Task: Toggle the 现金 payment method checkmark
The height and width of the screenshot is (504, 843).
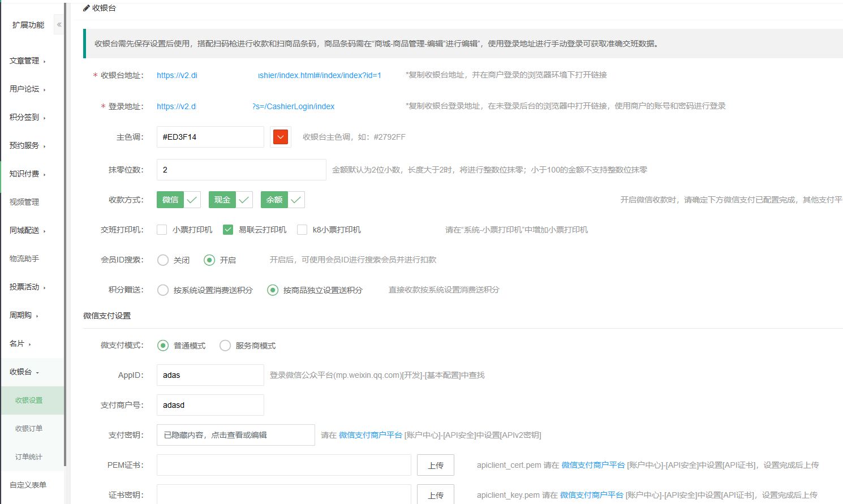Action: pyautogui.click(x=244, y=200)
